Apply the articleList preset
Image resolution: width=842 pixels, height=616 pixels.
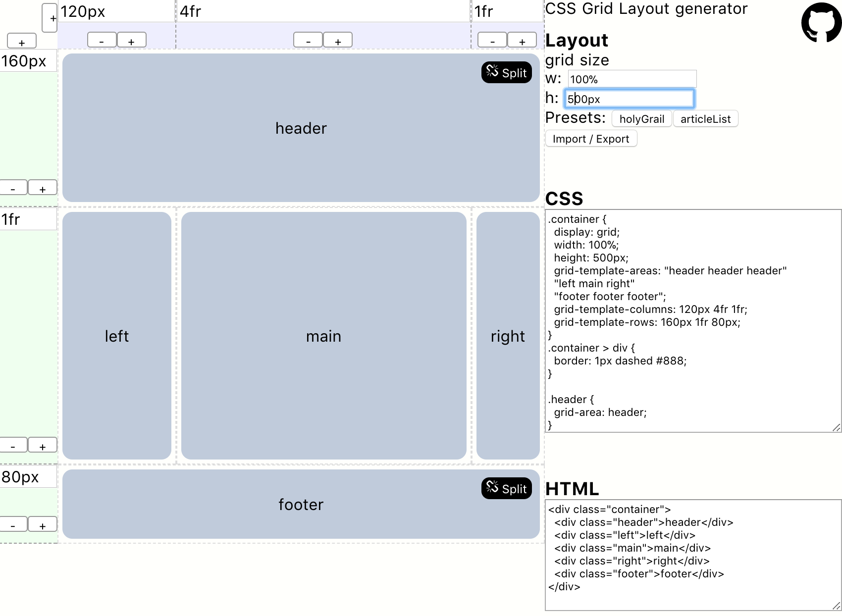[x=705, y=119]
